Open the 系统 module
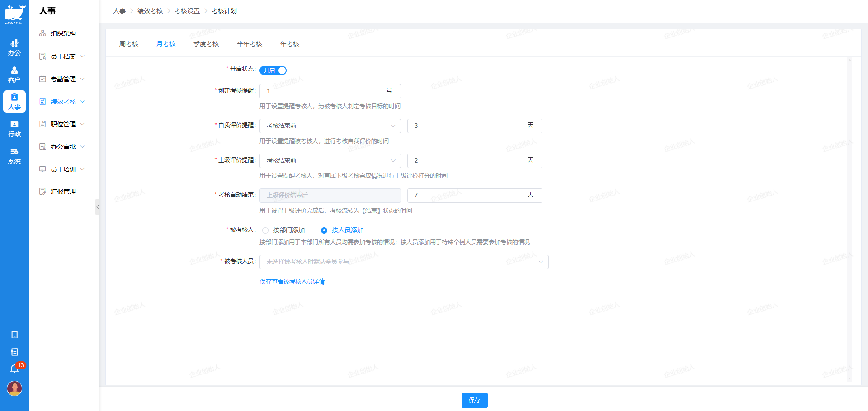The height and width of the screenshot is (411, 868). click(x=14, y=156)
